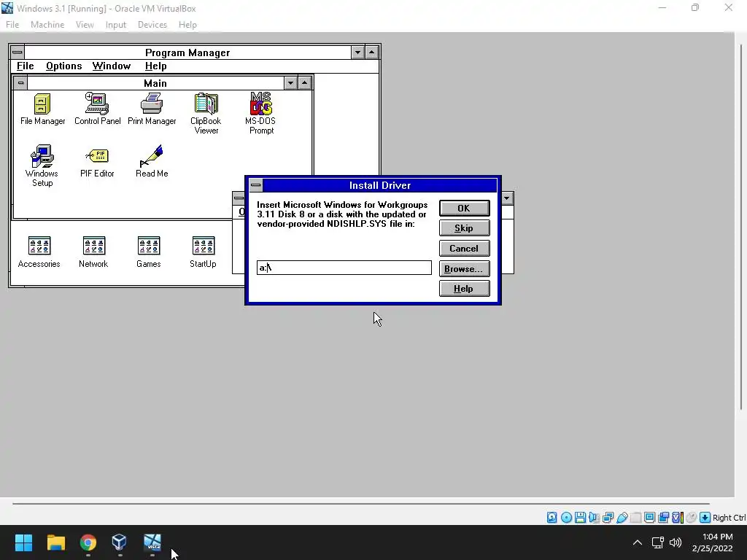747x560 pixels.
Task: Open Windows Start button on taskbar
Action: (x=23, y=542)
